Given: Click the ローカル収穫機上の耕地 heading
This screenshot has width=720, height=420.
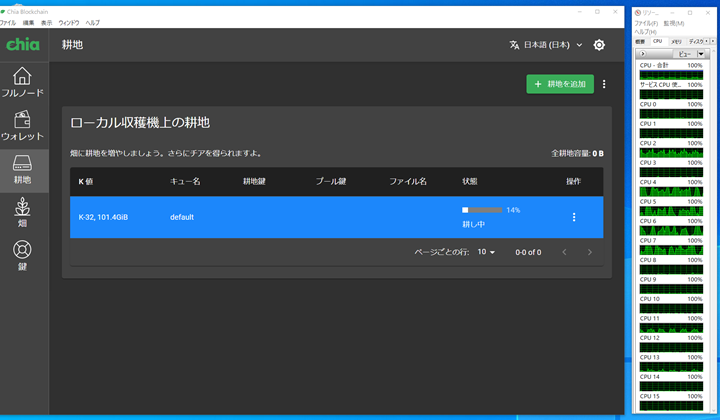Looking at the screenshot, I should pos(140,123).
